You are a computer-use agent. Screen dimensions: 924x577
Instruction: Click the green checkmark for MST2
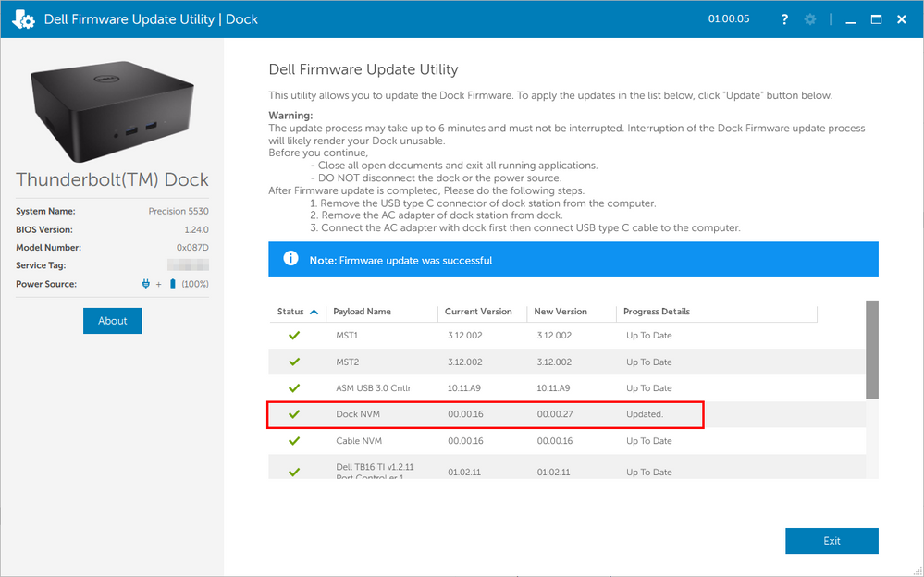(294, 362)
